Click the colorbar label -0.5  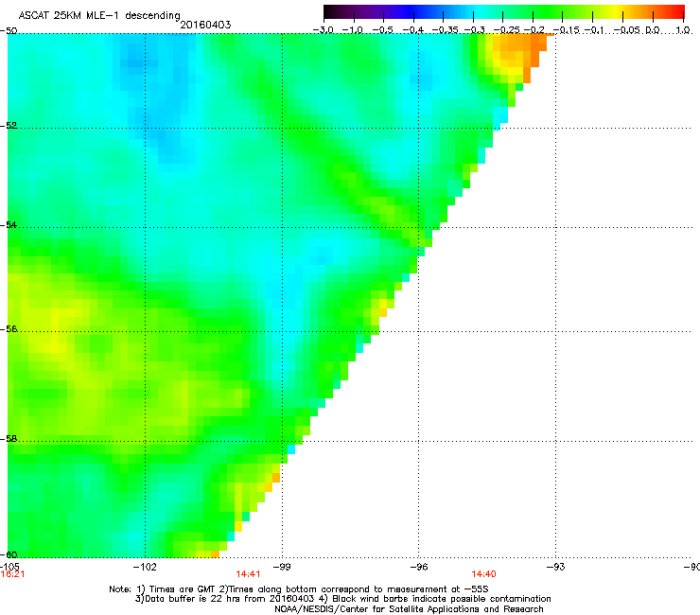point(382,30)
